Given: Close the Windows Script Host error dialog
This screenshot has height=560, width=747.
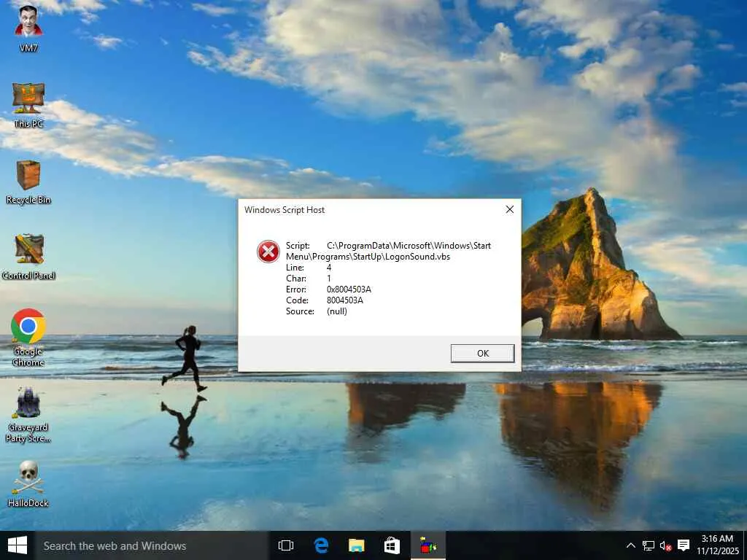Looking at the screenshot, I should click(509, 209).
